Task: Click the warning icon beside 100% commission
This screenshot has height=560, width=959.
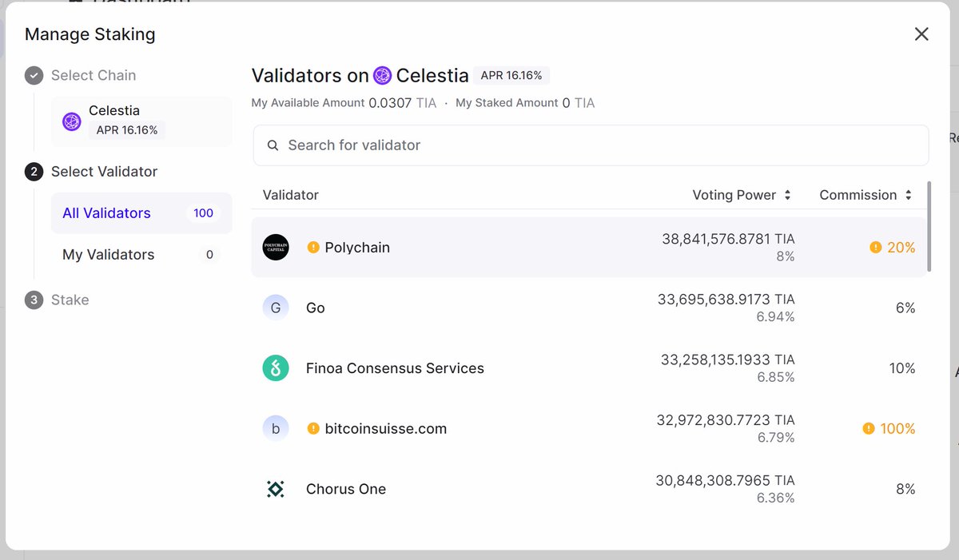Action: point(869,429)
